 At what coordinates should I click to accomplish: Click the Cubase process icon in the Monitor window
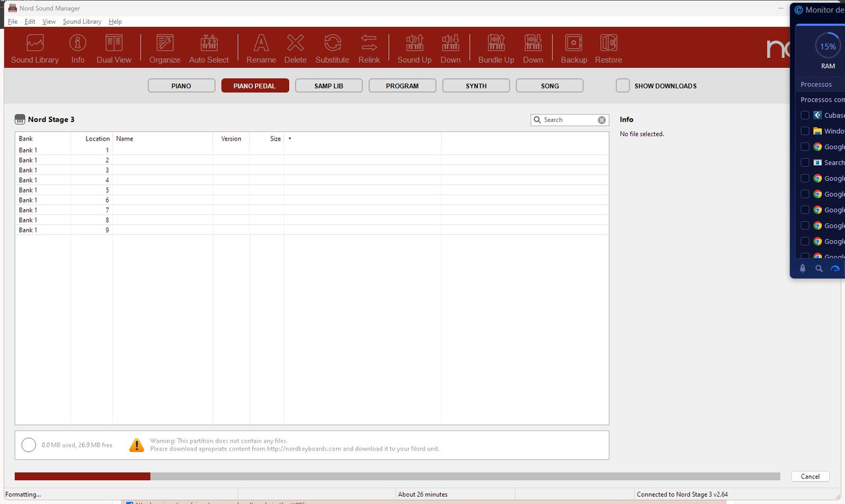click(817, 115)
